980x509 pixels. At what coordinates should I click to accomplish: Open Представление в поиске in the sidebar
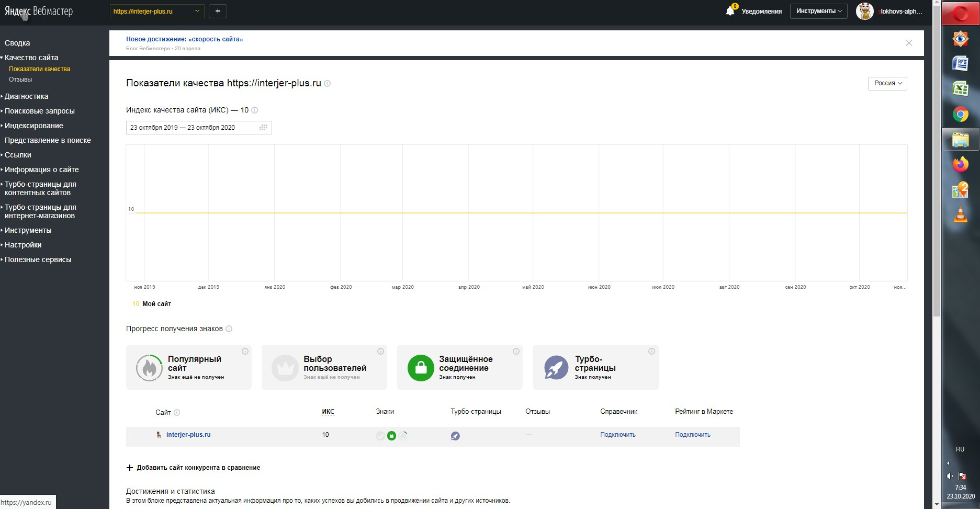48,140
